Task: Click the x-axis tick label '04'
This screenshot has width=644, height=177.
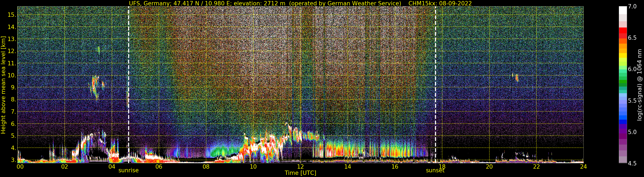Action: 112,167
